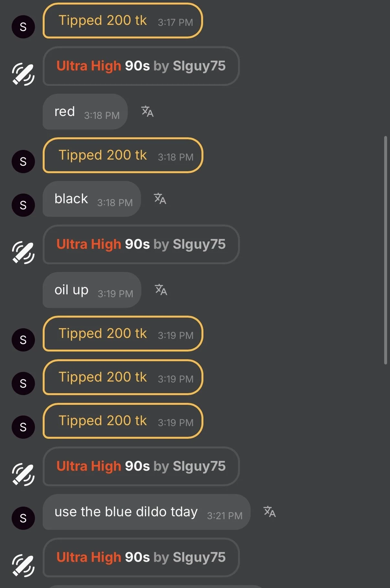Click vibration toy icon above "red" message
Screen dimensions: 390x588
pos(23,75)
